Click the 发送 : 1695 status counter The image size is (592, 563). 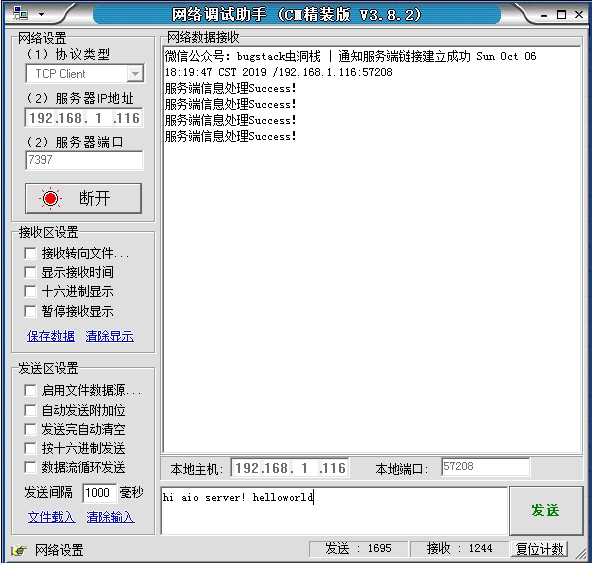click(x=358, y=549)
